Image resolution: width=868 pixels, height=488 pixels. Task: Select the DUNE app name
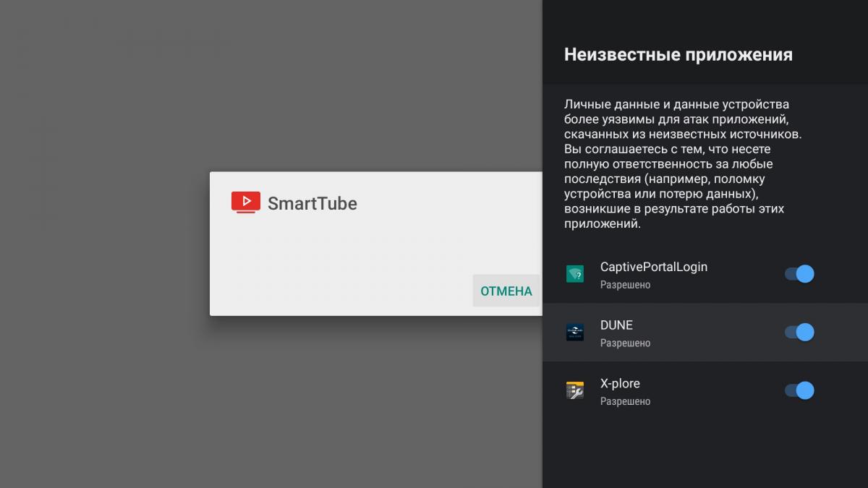tap(616, 325)
